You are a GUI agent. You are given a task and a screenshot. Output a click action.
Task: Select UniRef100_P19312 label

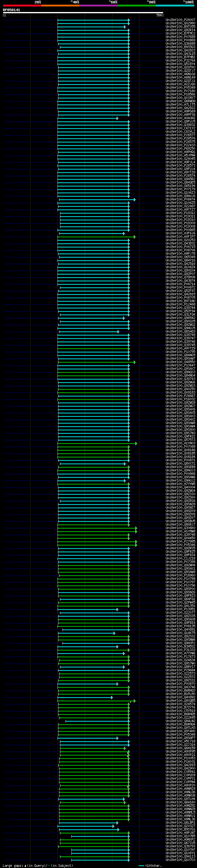(180, 213)
